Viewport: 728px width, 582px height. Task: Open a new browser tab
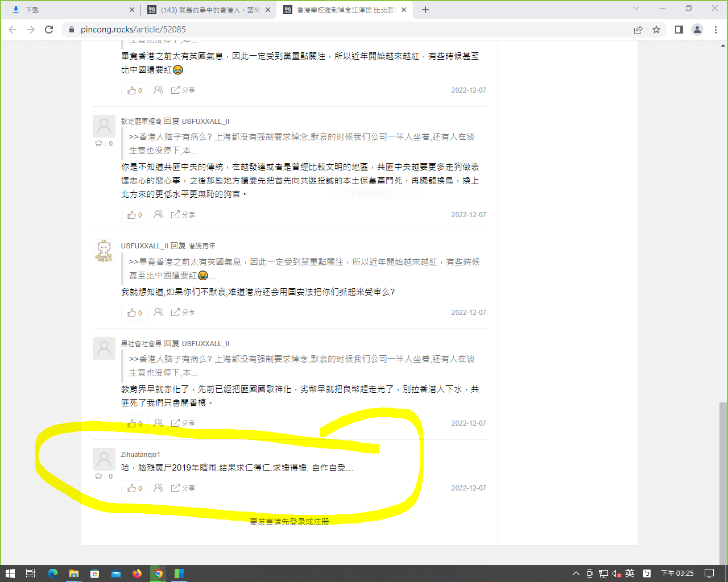click(x=425, y=10)
